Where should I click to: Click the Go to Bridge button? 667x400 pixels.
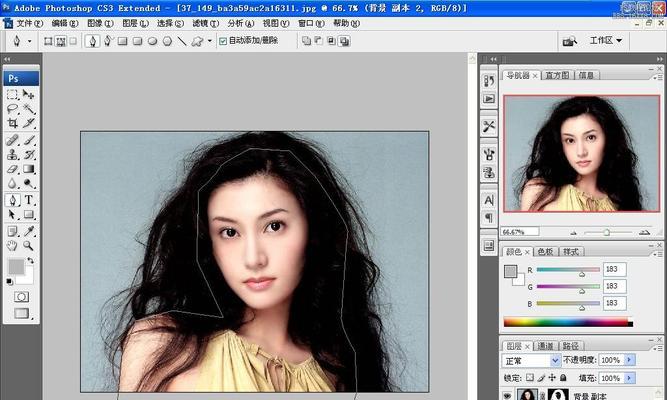point(570,41)
